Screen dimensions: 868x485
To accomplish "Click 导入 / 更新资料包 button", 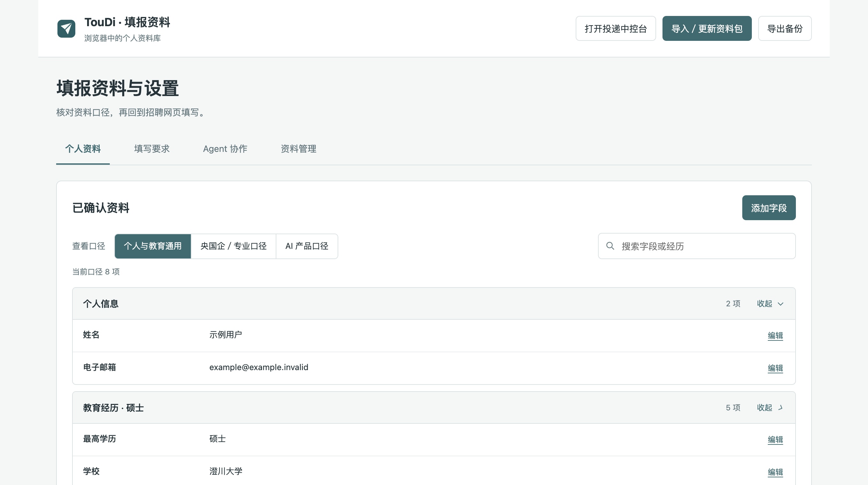I will (707, 29).
